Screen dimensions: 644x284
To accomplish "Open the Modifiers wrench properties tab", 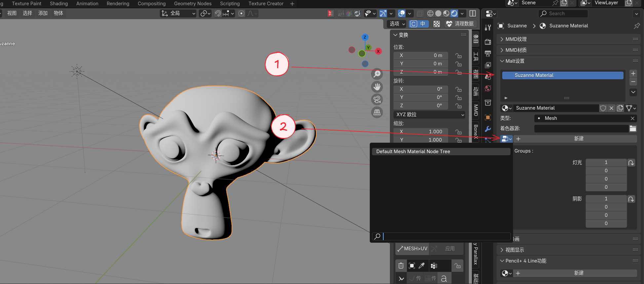I will 488,129.
